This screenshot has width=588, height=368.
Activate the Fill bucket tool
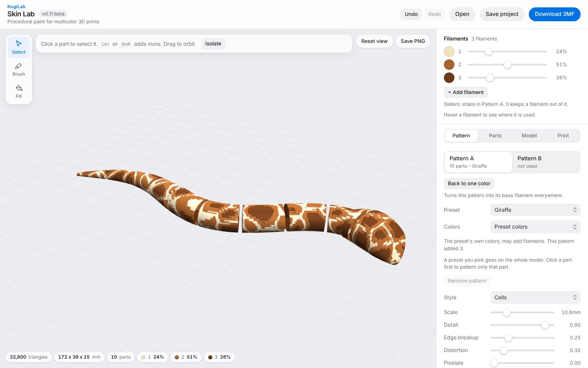click(x=19, y=91)
